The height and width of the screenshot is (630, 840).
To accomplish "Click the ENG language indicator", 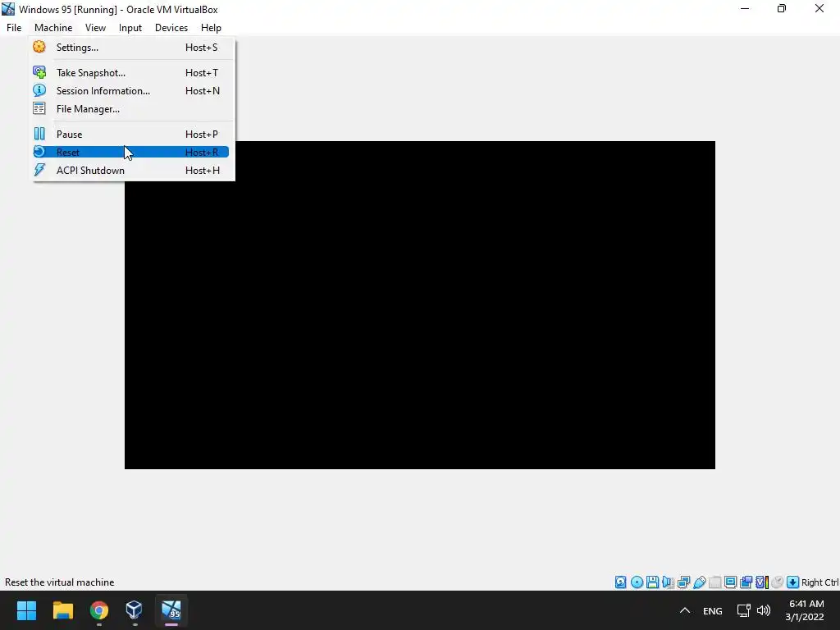I will pyautogui.click(x=713, y=611).
